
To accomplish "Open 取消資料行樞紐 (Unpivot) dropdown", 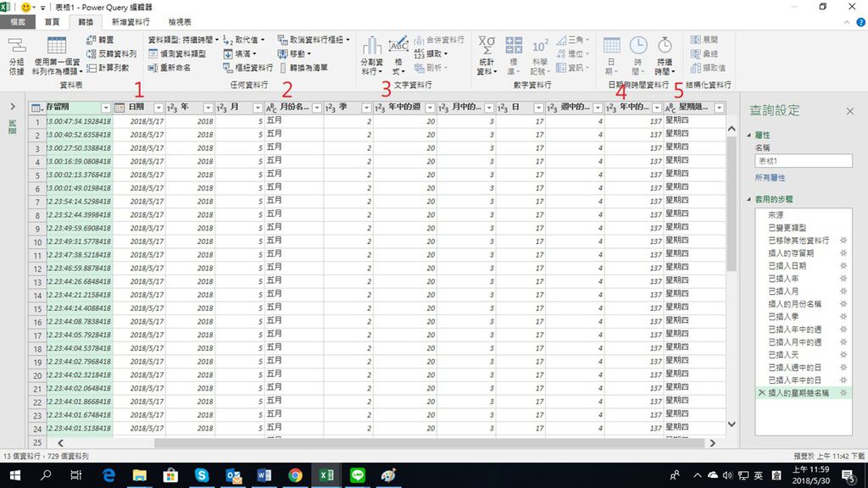I will [314, 40].
